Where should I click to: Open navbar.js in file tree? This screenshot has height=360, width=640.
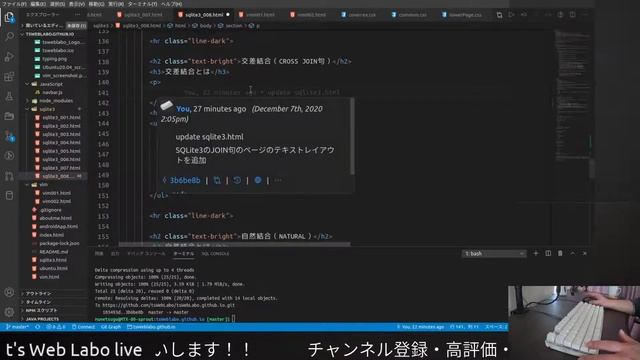click(x=52, y=92)
